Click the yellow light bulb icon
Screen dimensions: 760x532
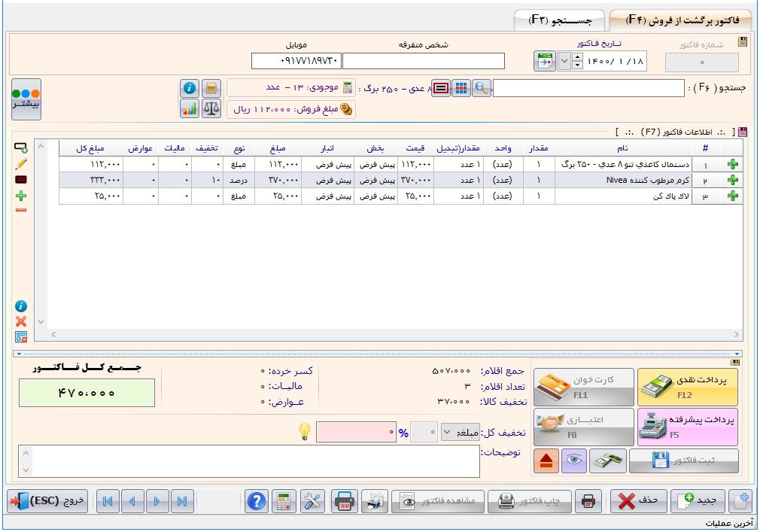pos(305,432)
